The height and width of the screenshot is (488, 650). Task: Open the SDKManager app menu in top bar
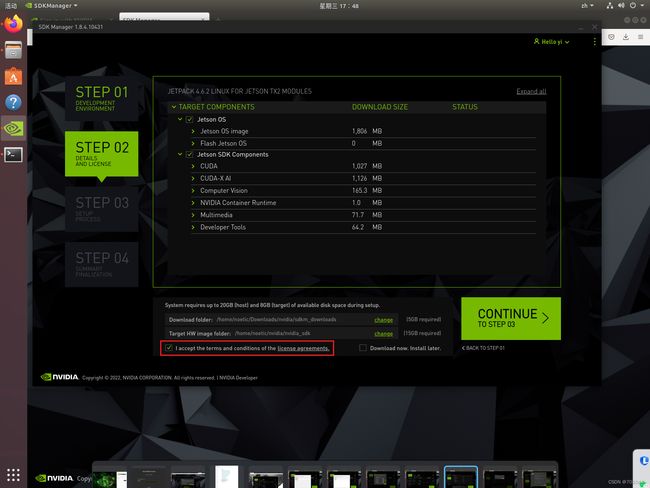(x=51, y=5)
